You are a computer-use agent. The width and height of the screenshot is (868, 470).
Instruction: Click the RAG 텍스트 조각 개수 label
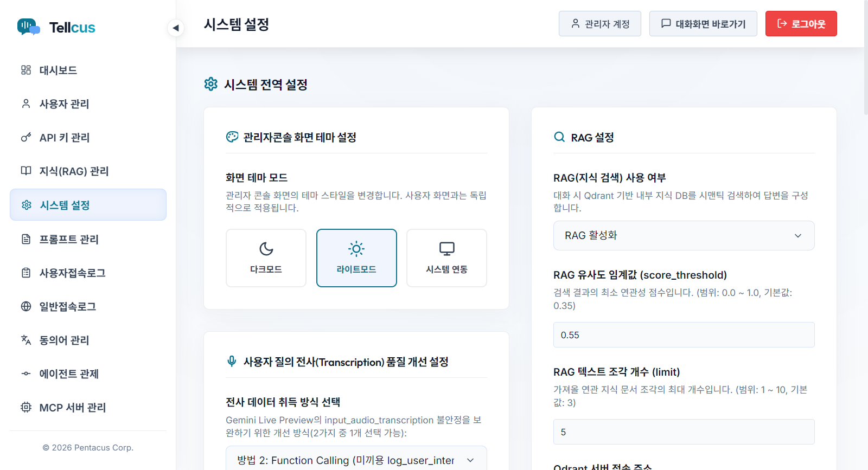[617, 372]
